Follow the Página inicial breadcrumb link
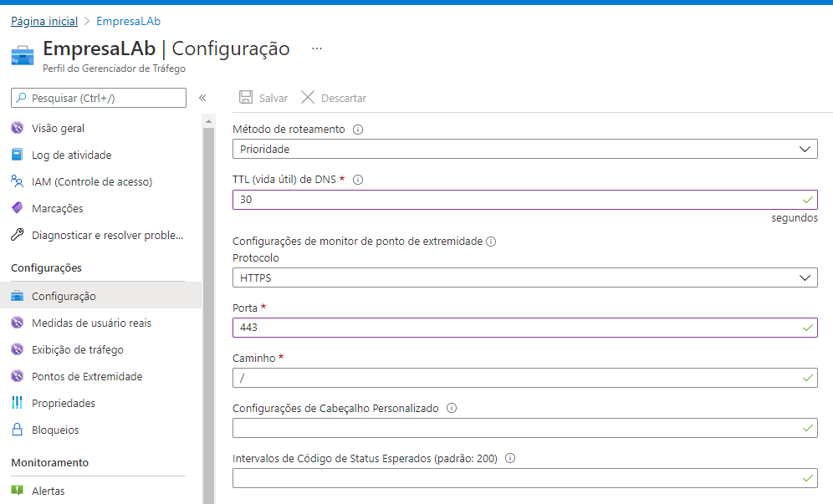Image resolution: width=833 pixels, height=504 pixels. coord(44,21)
